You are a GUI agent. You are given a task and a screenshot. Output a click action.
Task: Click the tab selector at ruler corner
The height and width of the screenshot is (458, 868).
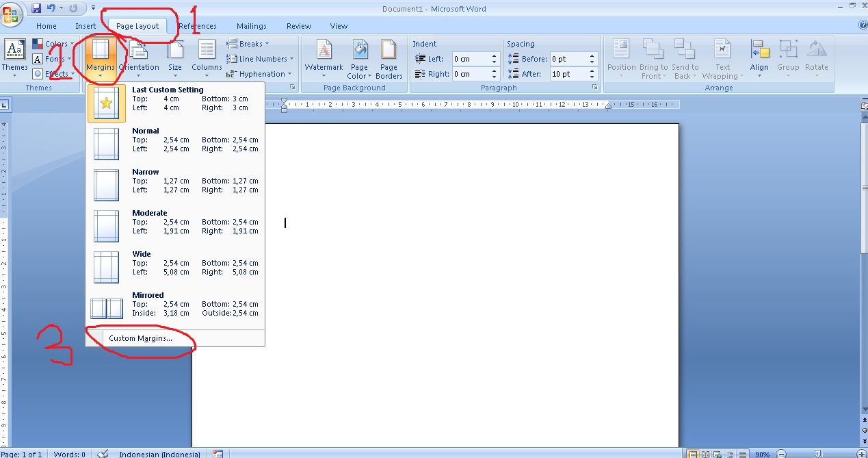point(4,105)
